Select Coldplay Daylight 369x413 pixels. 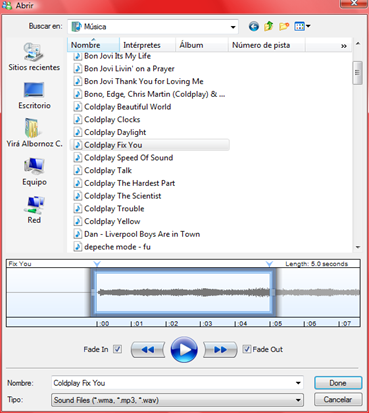[x=115, y=132]
